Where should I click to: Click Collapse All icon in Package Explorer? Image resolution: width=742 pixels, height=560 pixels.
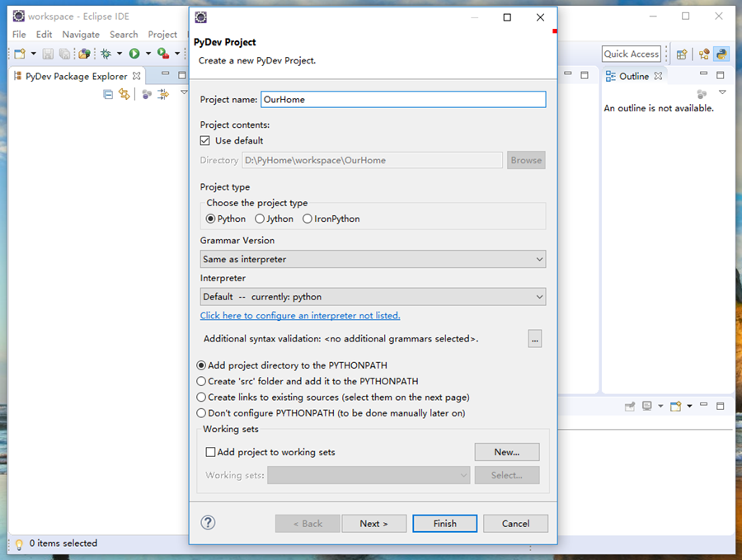click(108, 94)
